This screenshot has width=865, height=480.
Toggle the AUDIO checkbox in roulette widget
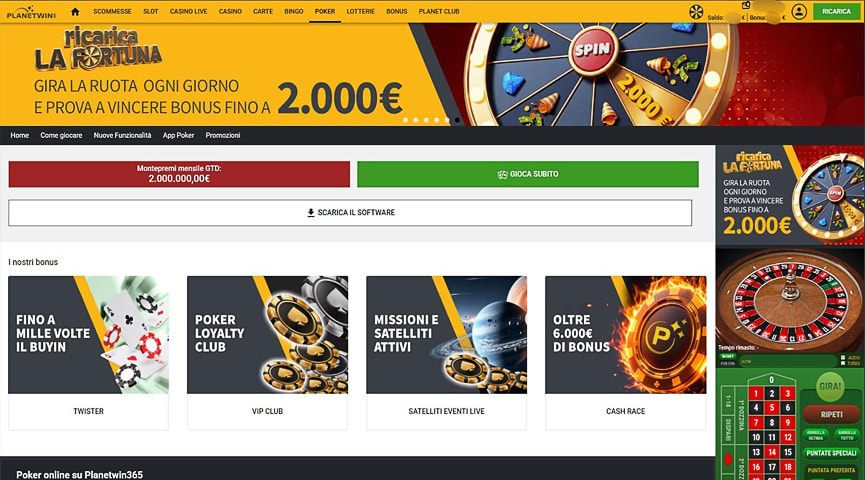click(x=843, y=358)
